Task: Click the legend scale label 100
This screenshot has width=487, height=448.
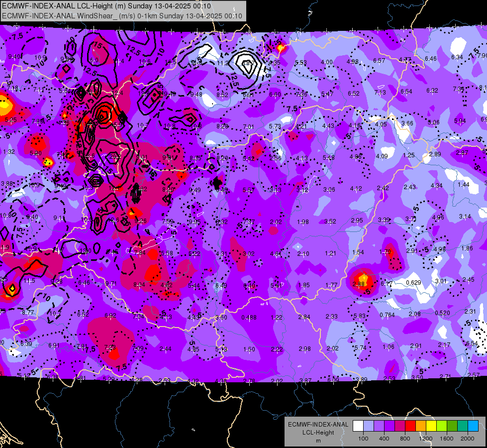Action: click(363, 439)
